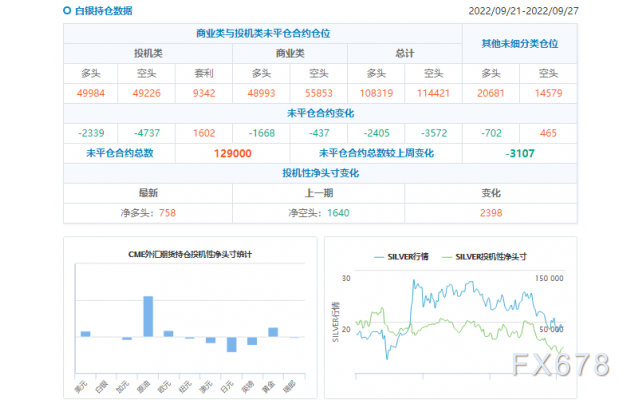Click the 上一期 column header
Screen dimensions: 640x400
coord(319,193)
